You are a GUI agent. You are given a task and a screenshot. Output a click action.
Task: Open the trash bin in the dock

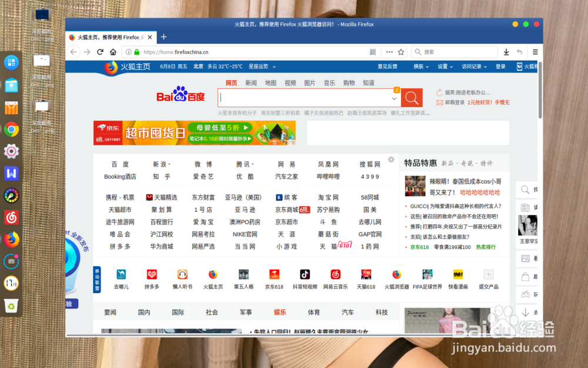pyautogui.click(x=11, y=306)
